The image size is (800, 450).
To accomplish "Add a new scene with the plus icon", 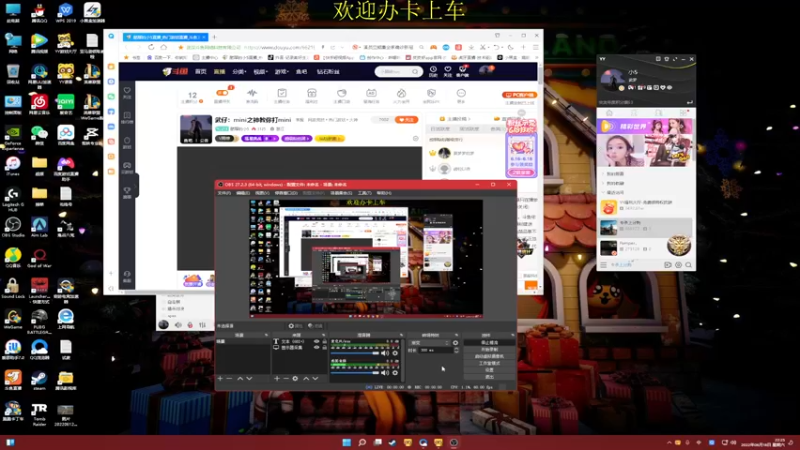I will pos(220,379).
